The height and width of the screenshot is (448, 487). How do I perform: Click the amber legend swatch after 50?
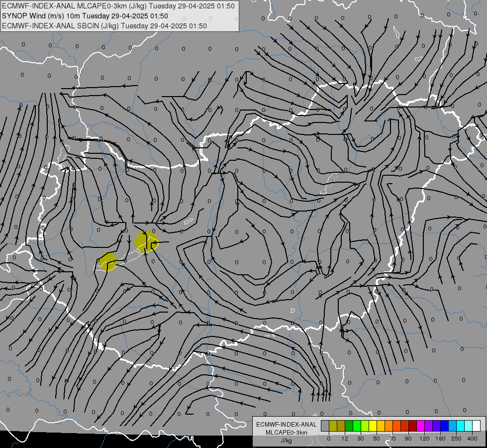click(x=381, y=426)
